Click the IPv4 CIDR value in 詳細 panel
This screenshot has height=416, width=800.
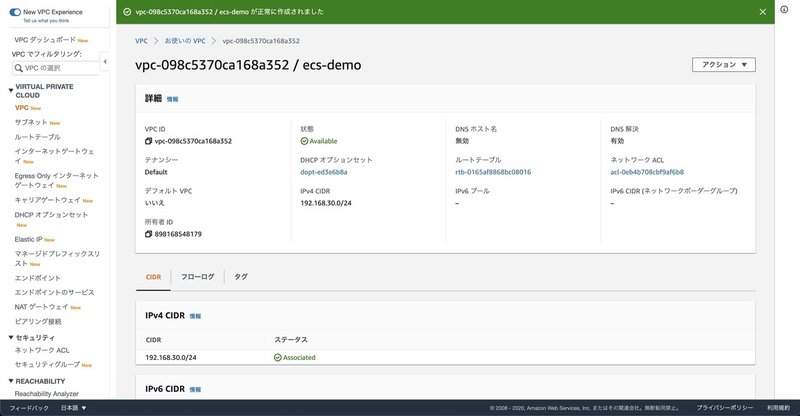326,203
